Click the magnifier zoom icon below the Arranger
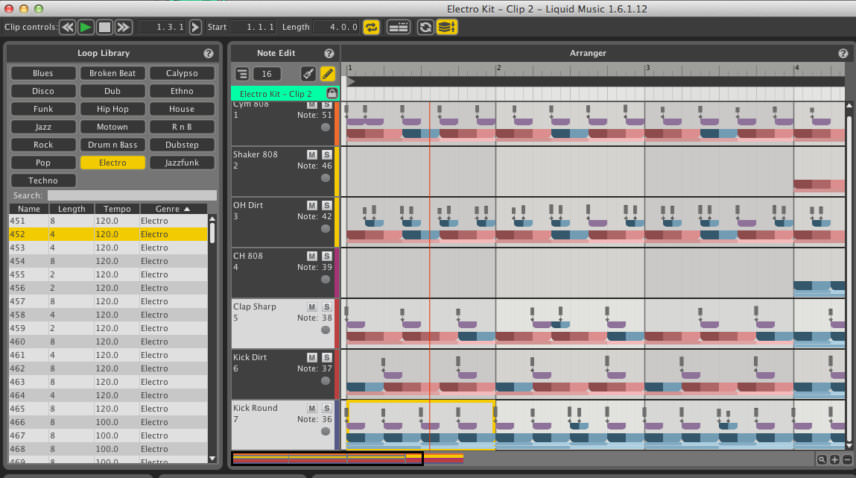Viewport: 856px width, 478px height. (822, 460)
